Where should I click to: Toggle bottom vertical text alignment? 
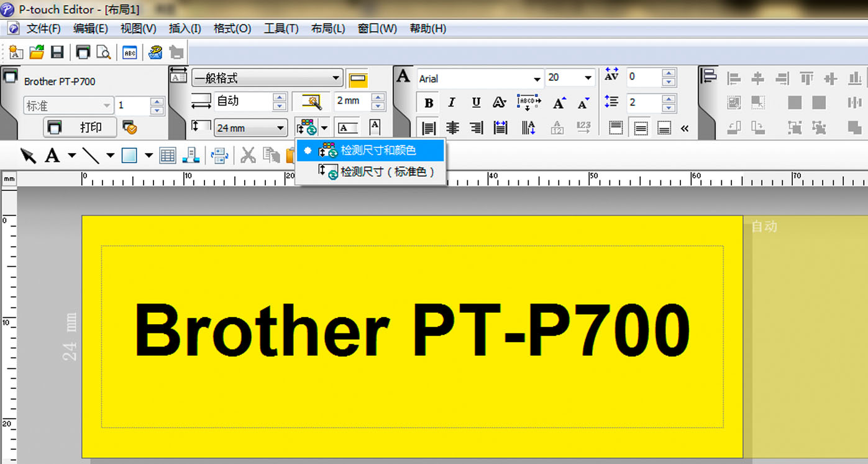pyautogui.click(x=664, y=128)
